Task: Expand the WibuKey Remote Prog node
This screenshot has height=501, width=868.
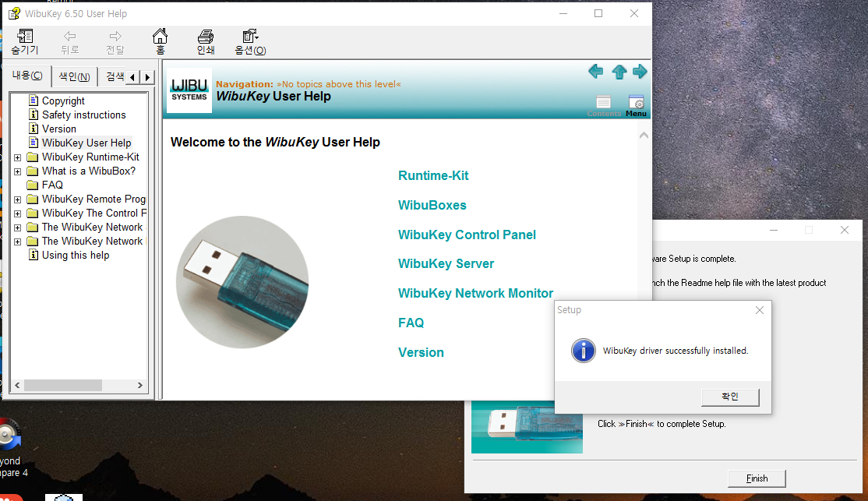Action: click(18, 199)
